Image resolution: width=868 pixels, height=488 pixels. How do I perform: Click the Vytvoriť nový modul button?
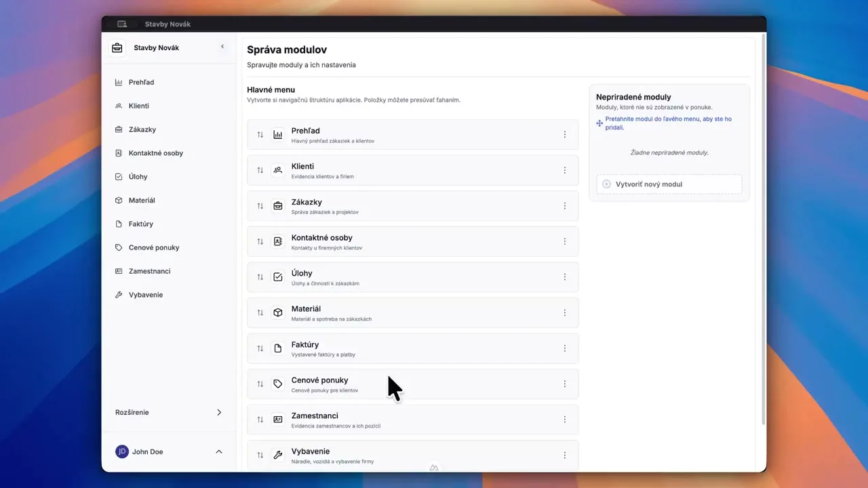click(669, 184)
